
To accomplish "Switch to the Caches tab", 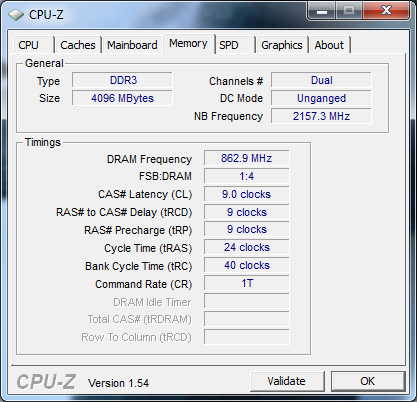I will coord(78,45).
